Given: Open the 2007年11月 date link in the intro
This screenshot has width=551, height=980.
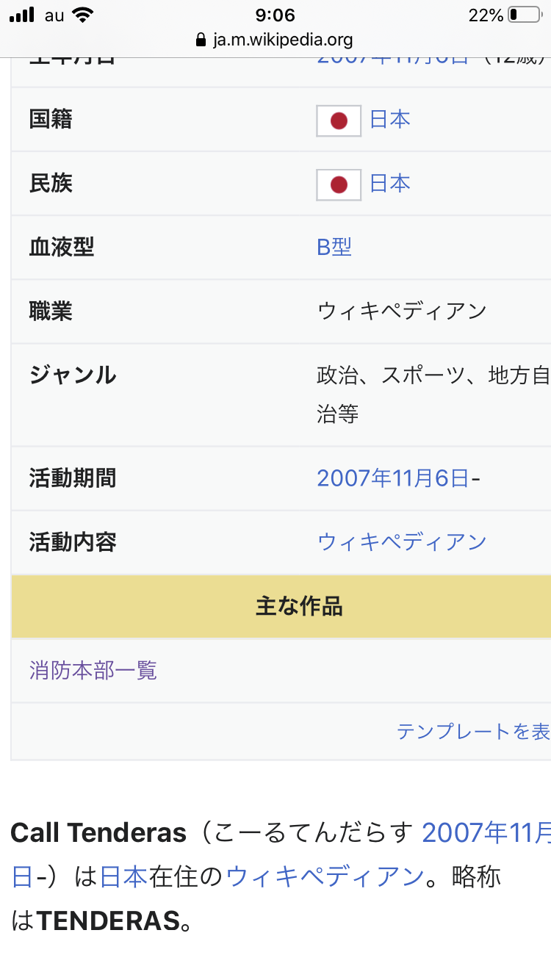Looking at the screenshot, I should [486, 833].
